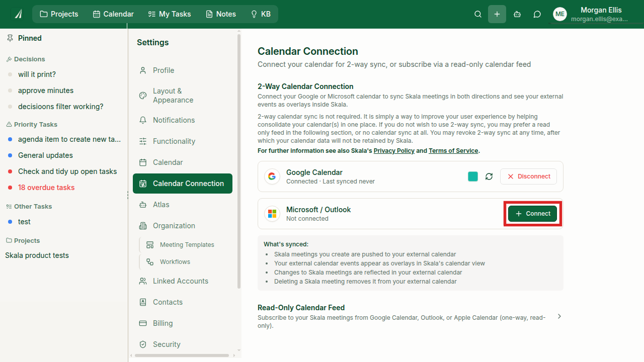Open My Tasks tab

point(170,14)
